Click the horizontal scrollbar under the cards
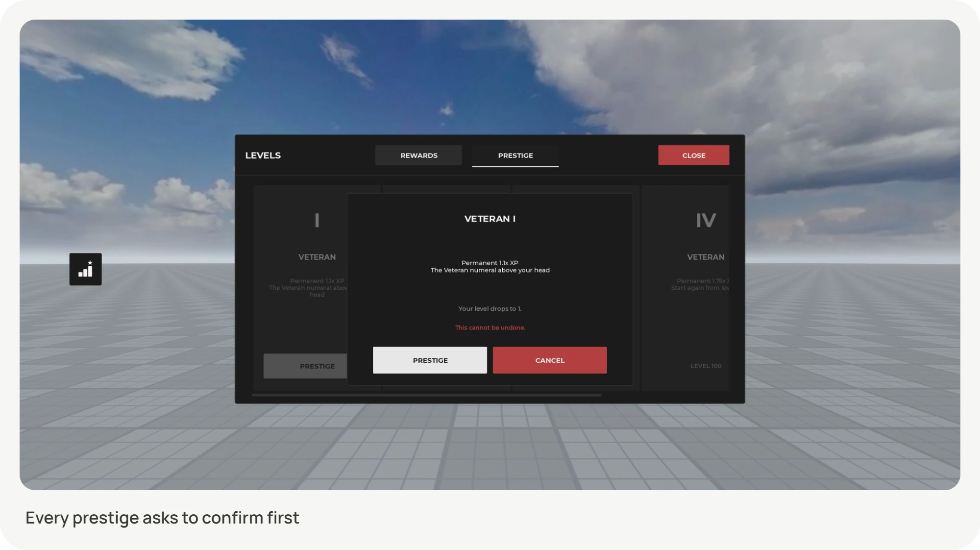The width and height of the screenshot is (980, 550). point(426,395)
